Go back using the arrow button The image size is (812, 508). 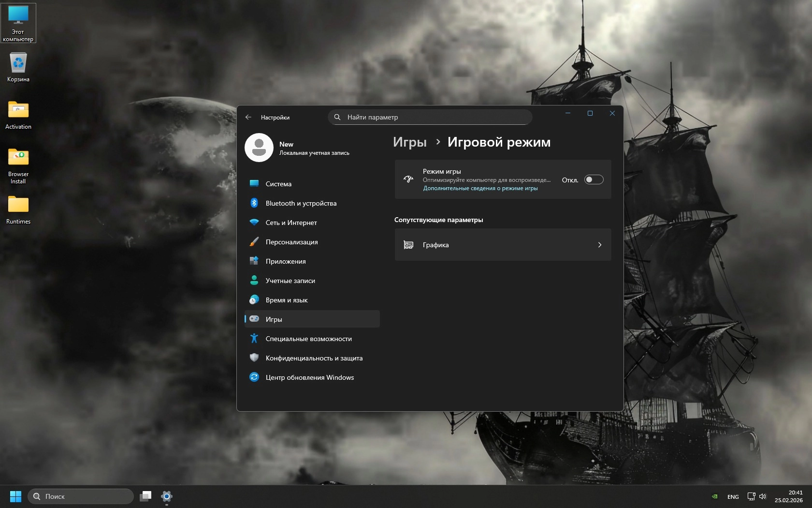[248, 117]
